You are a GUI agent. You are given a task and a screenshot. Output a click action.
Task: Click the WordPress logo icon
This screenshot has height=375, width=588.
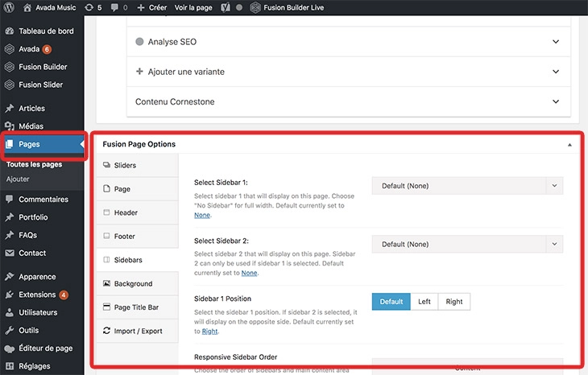click(9, 7)
